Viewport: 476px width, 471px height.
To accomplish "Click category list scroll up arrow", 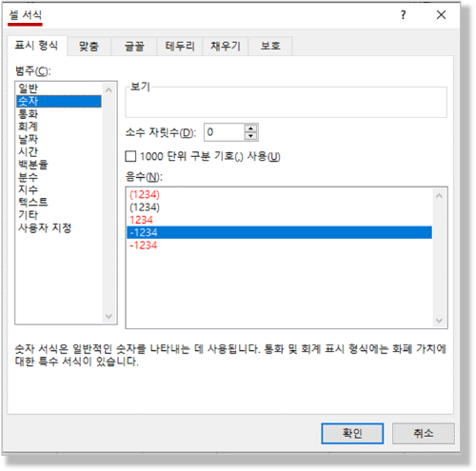I will [x=109, y=90].
